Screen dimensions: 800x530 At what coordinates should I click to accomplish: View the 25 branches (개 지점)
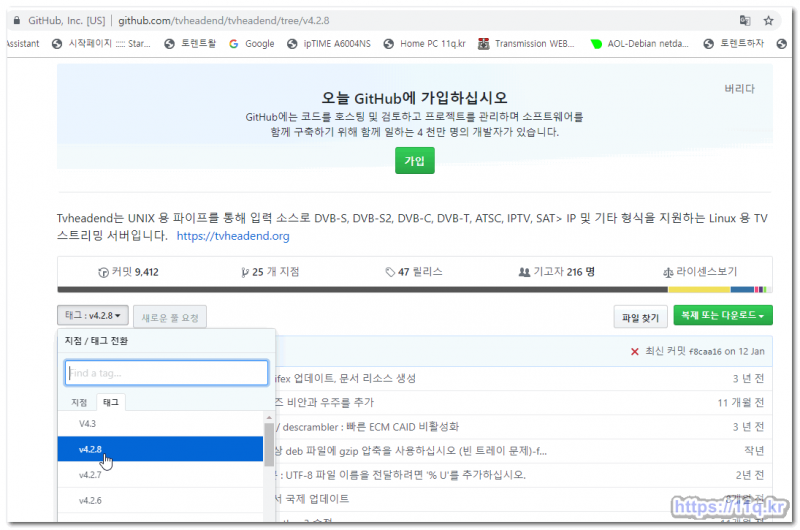click(x=270, y=272)
